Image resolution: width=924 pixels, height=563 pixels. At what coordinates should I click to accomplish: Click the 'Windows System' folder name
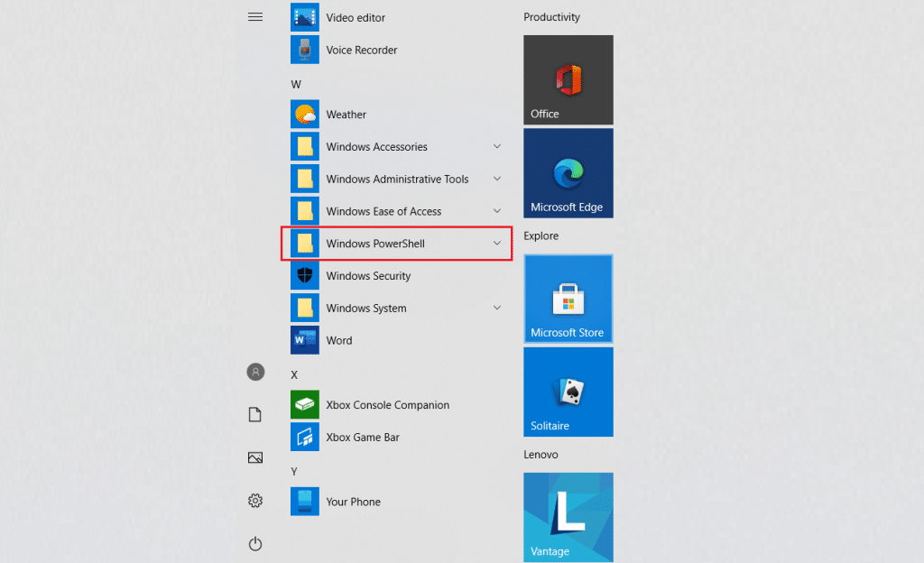coord(366,309)
